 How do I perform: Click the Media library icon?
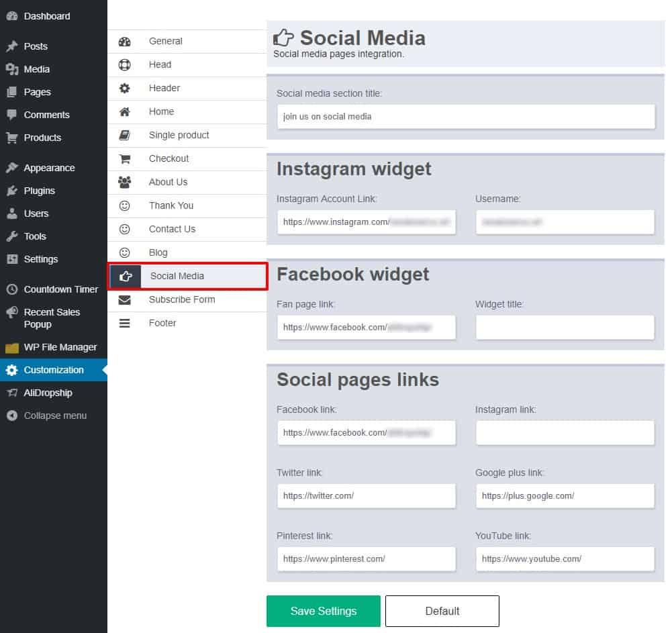tap(12, 69)
